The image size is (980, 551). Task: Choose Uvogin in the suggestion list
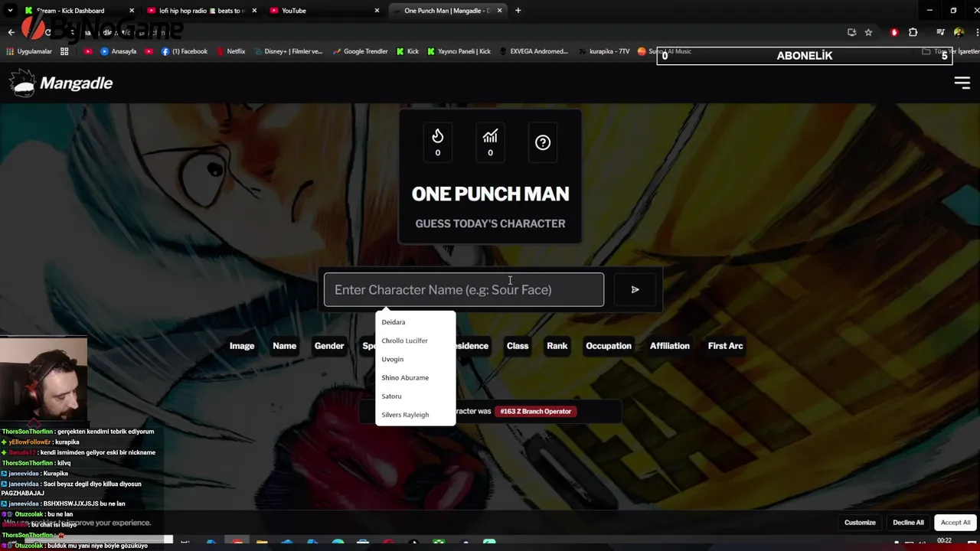click(x=415, y=359)
